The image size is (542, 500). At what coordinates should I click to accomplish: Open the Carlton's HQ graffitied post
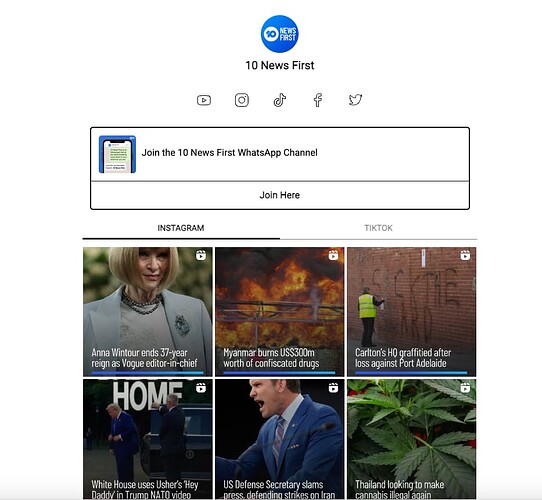click(412, 312)
